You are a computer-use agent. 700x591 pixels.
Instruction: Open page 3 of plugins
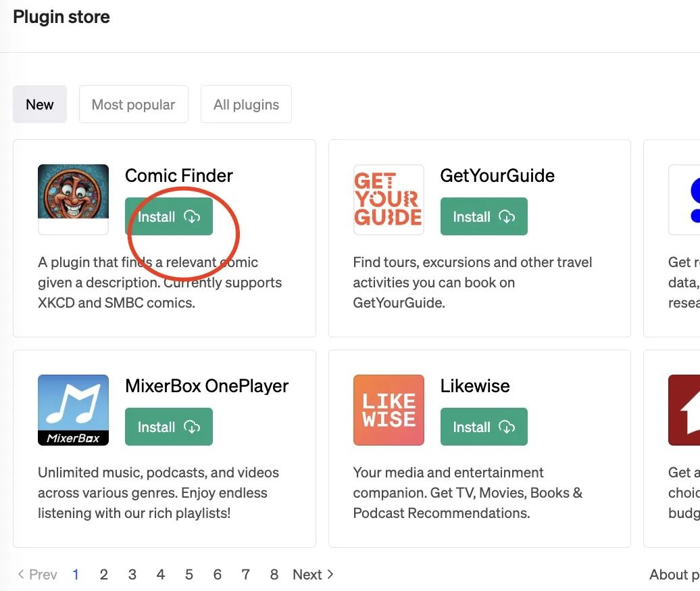(x=132, y=575)
